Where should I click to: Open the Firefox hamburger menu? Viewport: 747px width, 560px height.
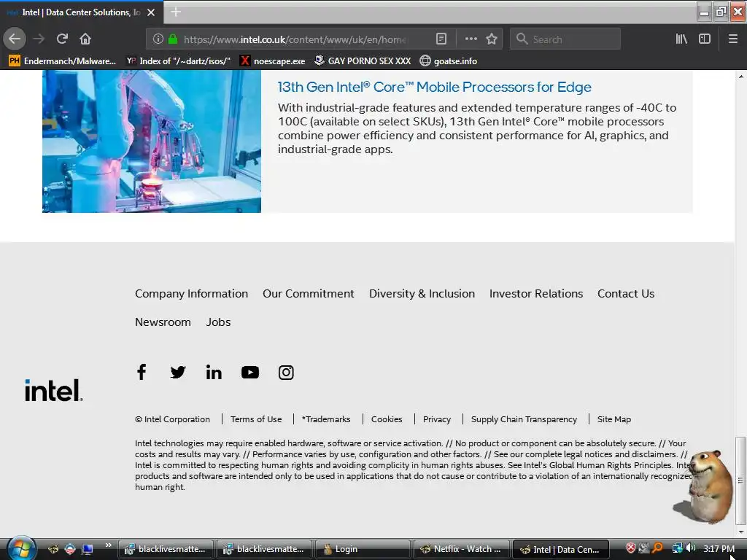(x=732, y=39)
